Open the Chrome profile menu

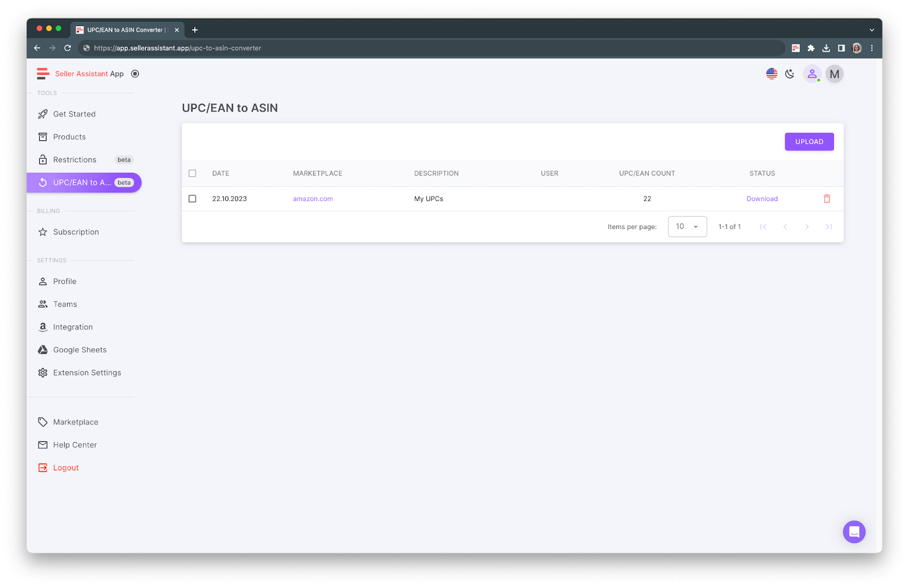(857, 48)
